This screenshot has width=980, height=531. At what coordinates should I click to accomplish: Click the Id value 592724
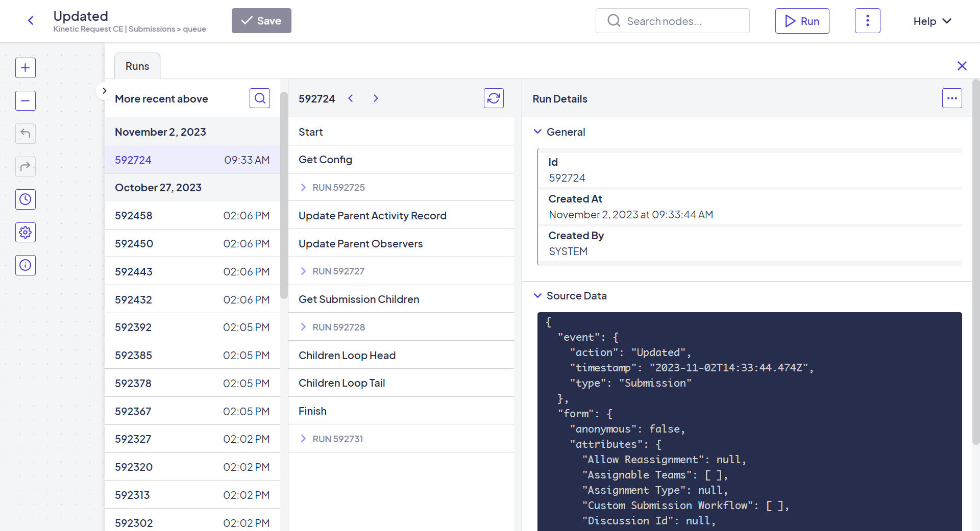click(x=567, y=178)
